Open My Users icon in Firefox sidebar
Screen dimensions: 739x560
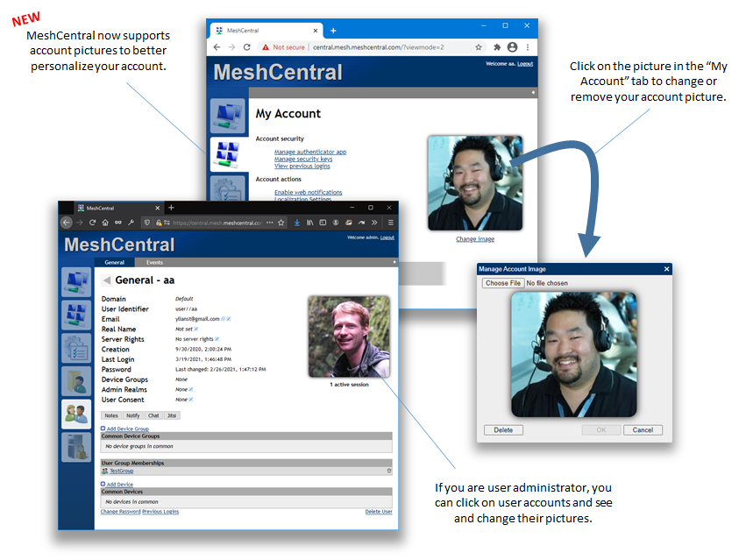tap(76, 414)
